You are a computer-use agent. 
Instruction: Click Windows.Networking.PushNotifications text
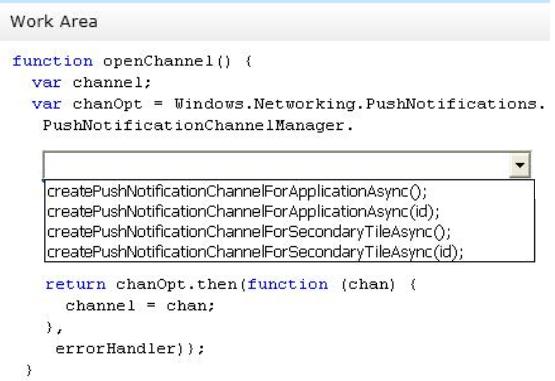point(360,104)
